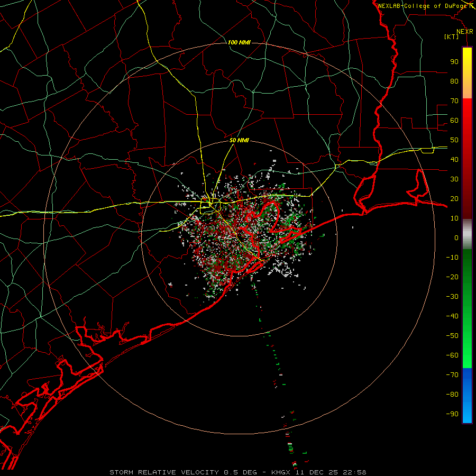Click the "10" color scale value
This screenshot has height=476, width=476.
pyautogui.click(x=454, y=218)
